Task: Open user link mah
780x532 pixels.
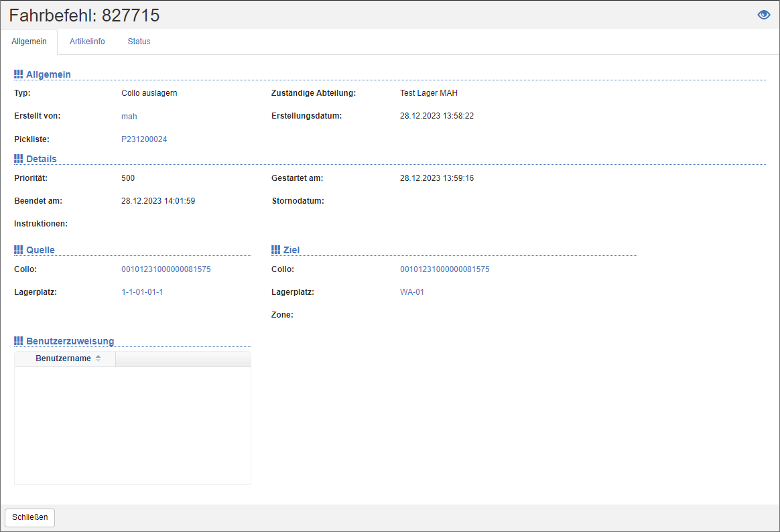Action: 129,117
